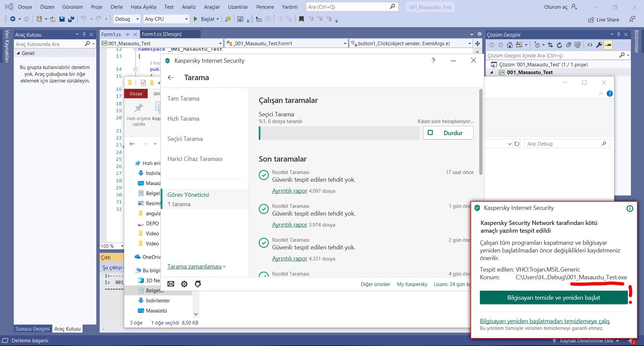This screenshot has height=346, width=644.
Task: Select Tam Tarama in Kaspersky sidebar
Action: pos(183,99)
